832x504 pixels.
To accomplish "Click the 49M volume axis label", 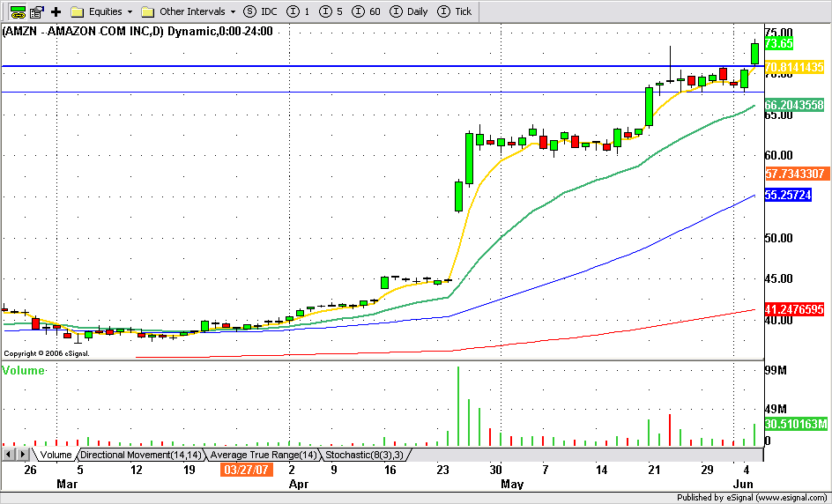I will pyautogui.click(x=776, y=409).
